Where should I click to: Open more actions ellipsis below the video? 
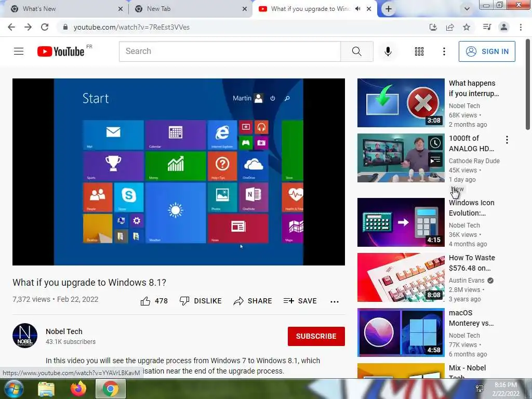335,301
